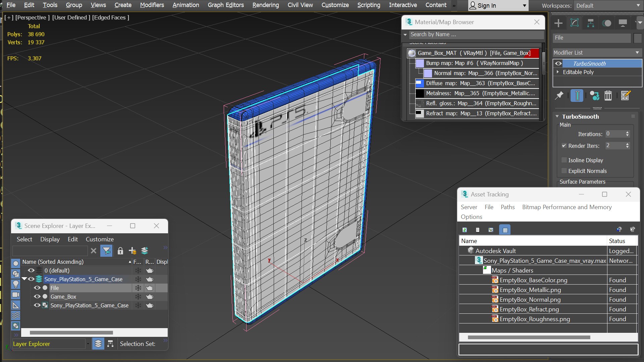The image size is (644, 362).
Task: Enable the Explicit Normals checkbox
Action: (x=564, y=171)
